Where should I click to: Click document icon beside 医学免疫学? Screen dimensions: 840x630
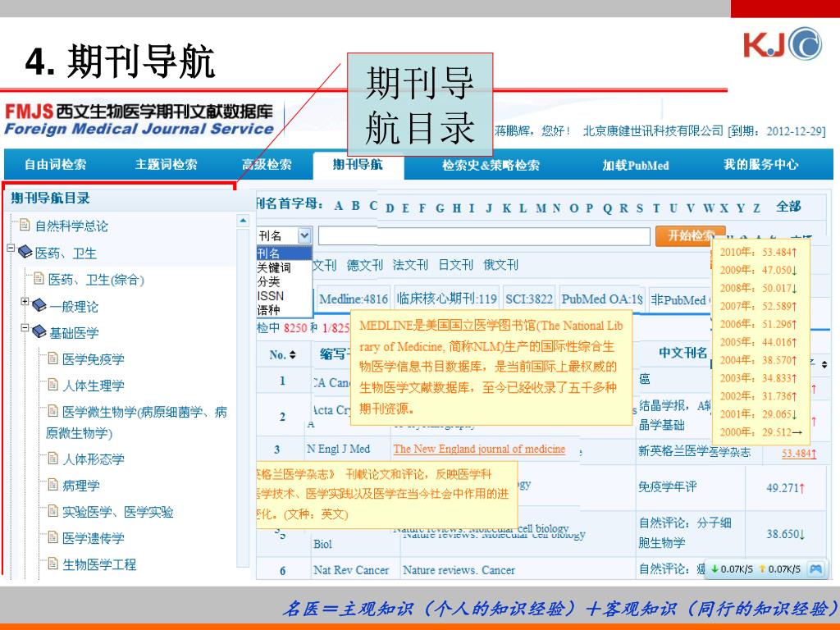point(52,358)
